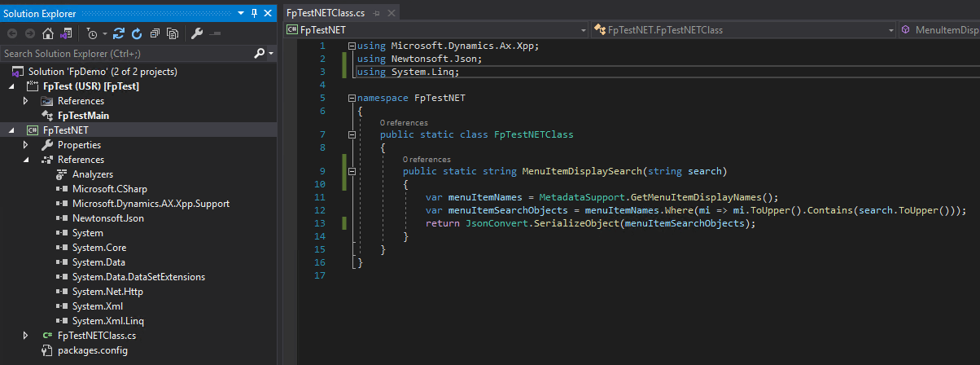Collapse the FpTestNET project node
This screenshot has width=980, height=365.
pyautogui.click(x=12, y=130)
